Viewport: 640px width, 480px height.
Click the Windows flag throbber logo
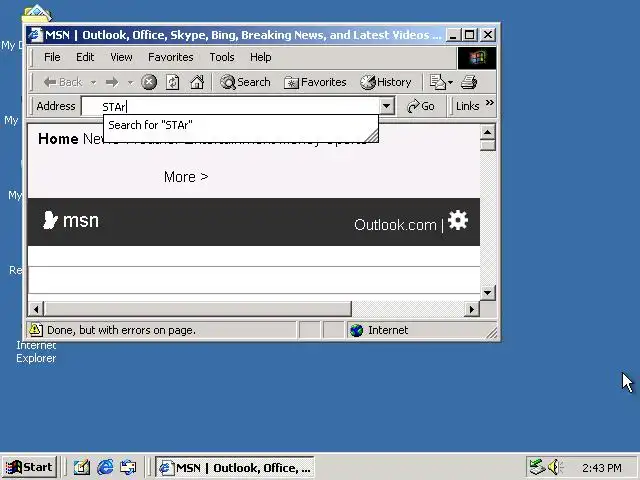tap(477, 58)
